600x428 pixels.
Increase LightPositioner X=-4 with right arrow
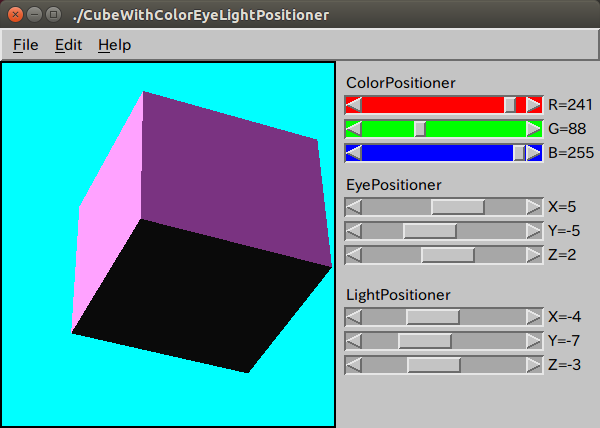534,317
